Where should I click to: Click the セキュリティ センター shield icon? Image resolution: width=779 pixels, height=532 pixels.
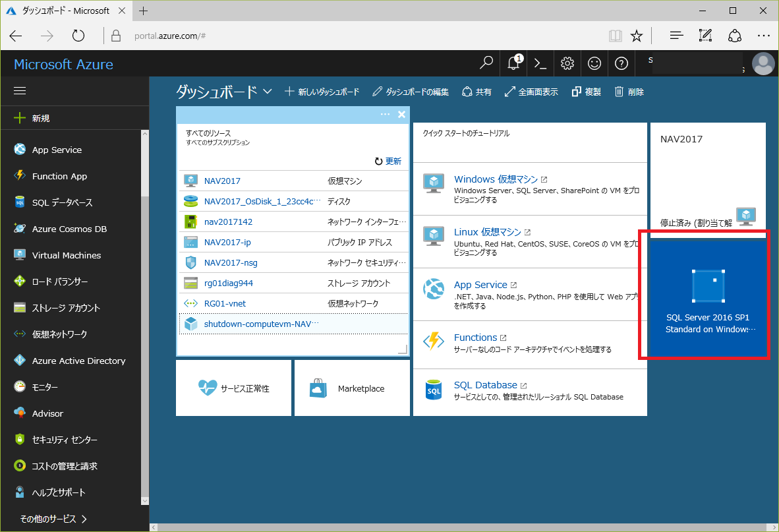pos(20,439)
